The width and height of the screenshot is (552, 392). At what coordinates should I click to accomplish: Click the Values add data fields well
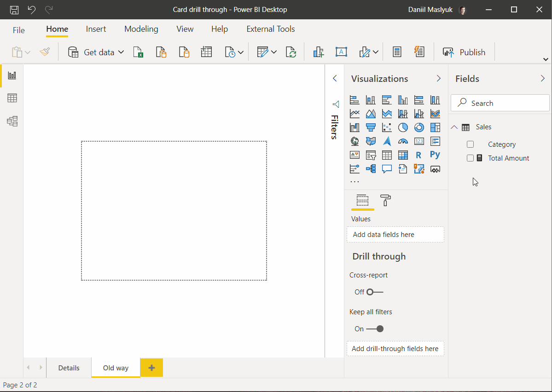(x=395, y=234)
